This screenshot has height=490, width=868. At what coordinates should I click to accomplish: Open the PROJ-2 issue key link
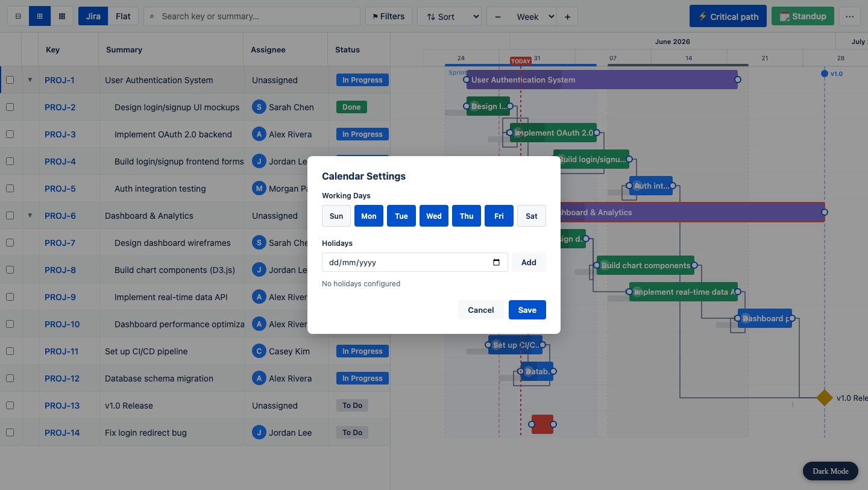60,107
